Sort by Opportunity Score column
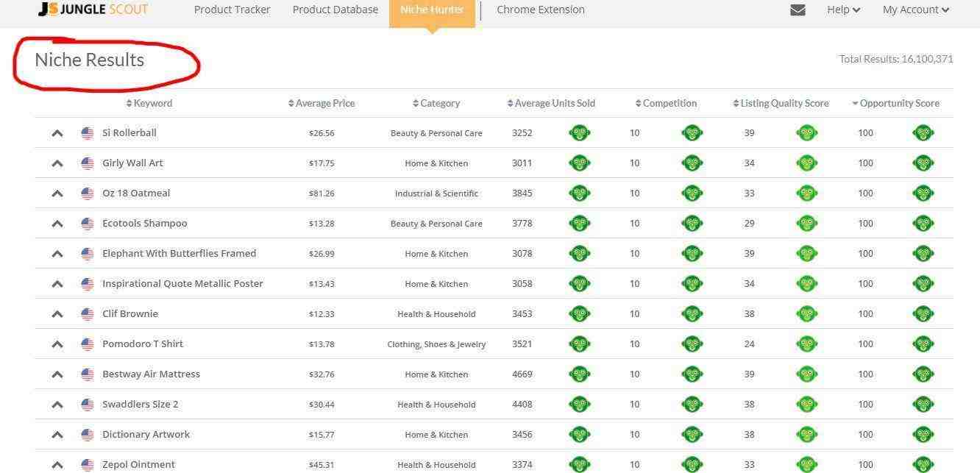980x473 pixels. pos(895,104)
